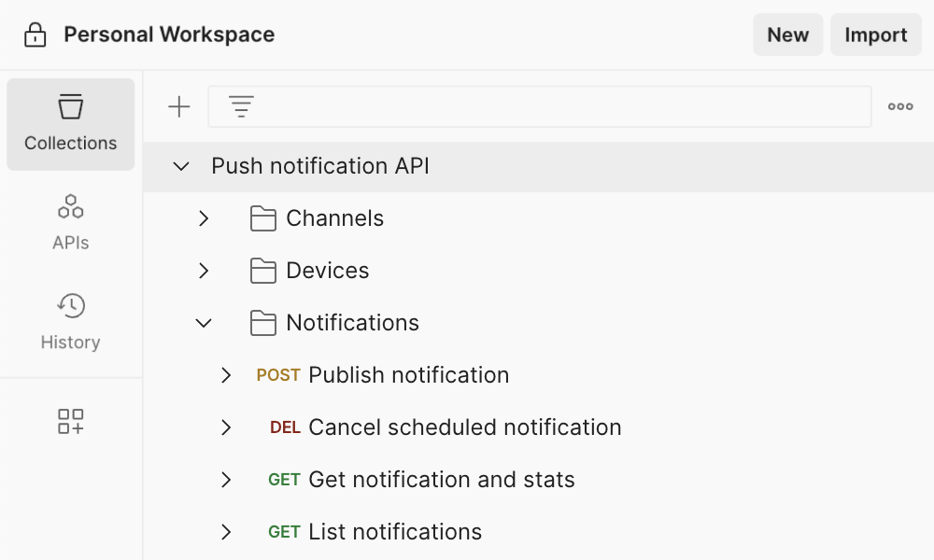934x560 pixels.
Task: Click the filter icon in search bar
Action: tap(241, 107)
